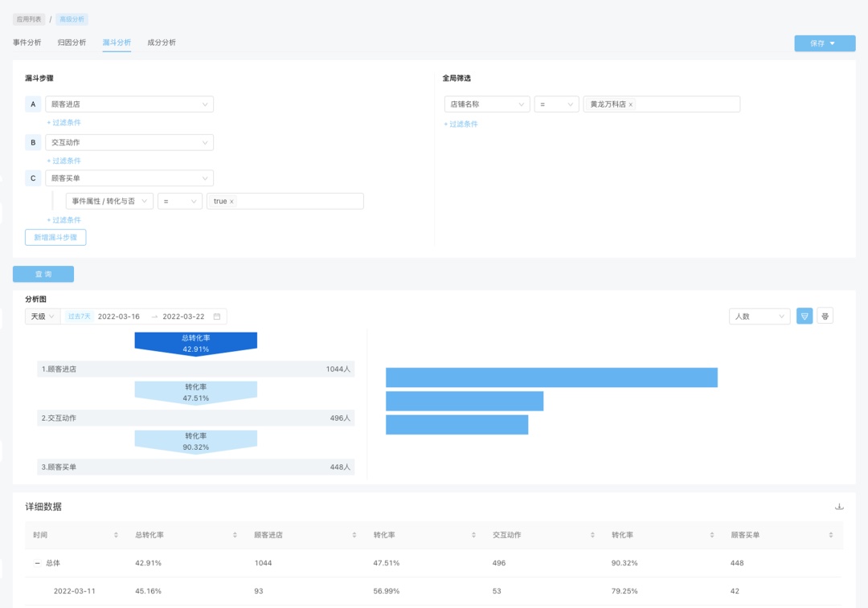Open the date range calendar icon

click(x=217, y=316)
